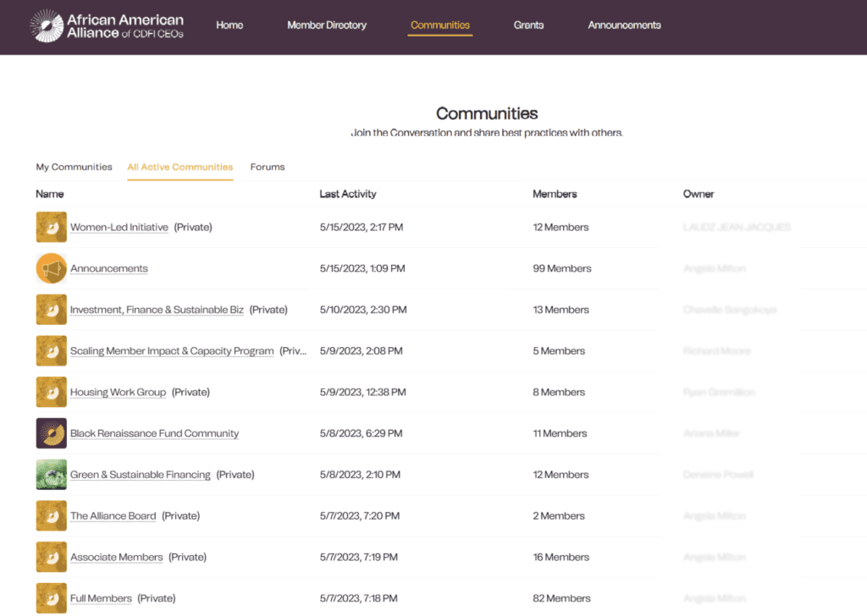Open the Full Members link

102,598
